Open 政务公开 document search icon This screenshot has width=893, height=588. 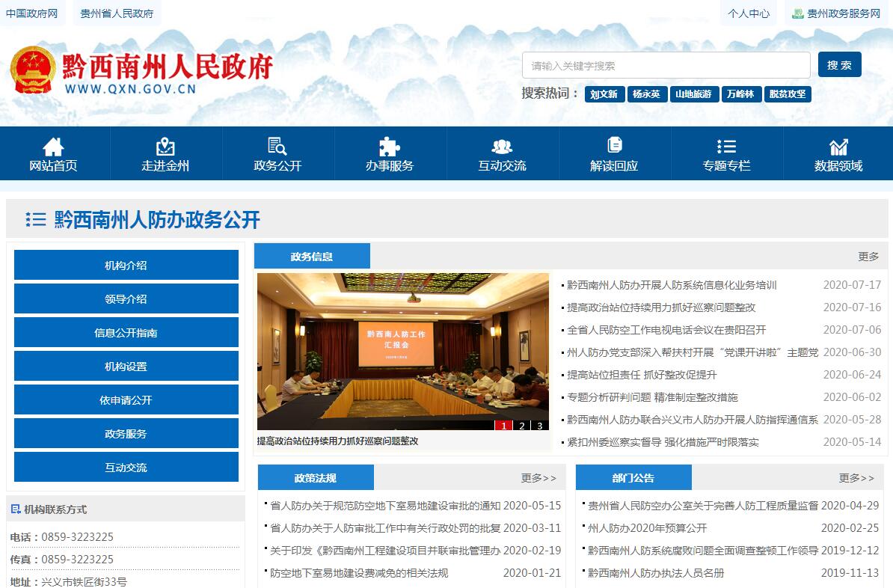coord(277,147)
